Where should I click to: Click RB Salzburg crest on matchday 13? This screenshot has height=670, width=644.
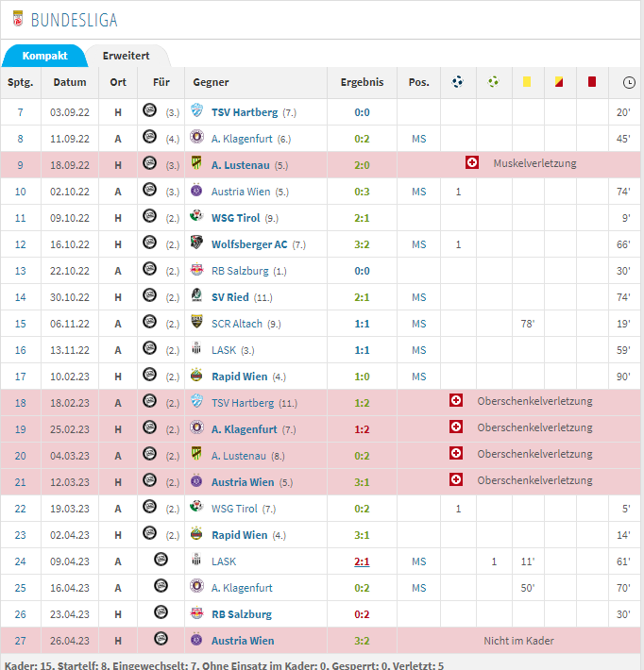click(196, 271)
